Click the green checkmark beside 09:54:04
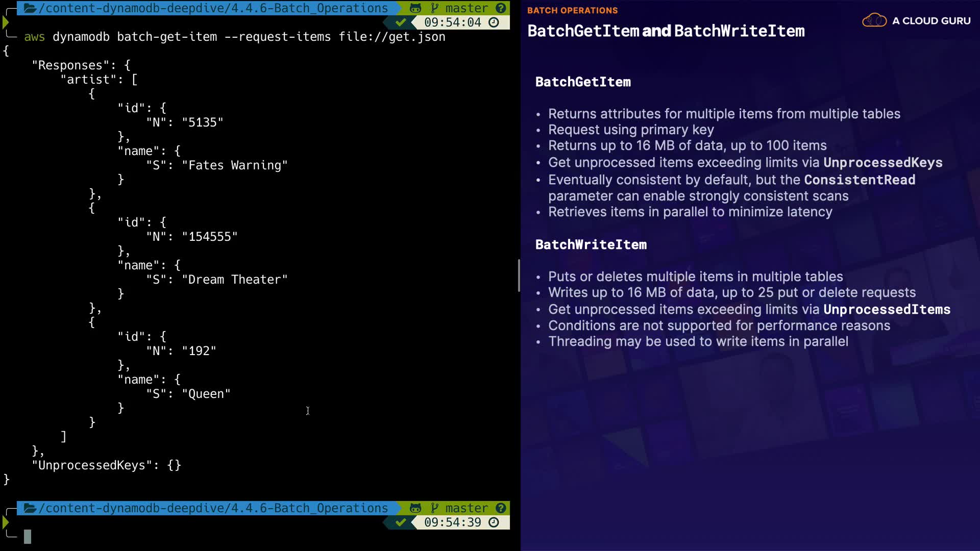The image size is (980, 551). (401, 22)
